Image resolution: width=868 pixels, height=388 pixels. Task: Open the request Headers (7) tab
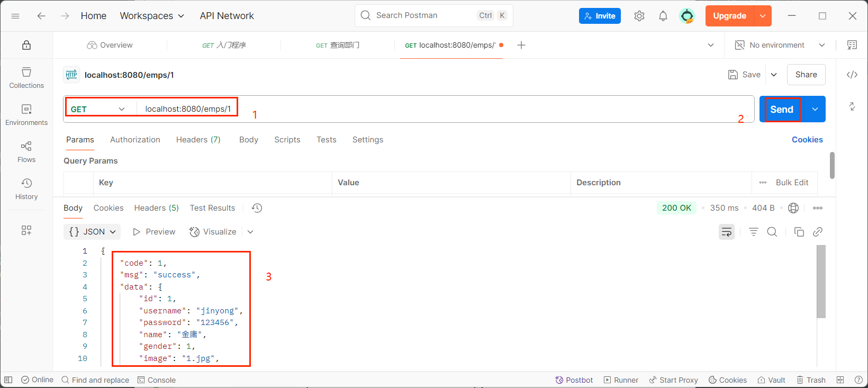tap(198, 140)
